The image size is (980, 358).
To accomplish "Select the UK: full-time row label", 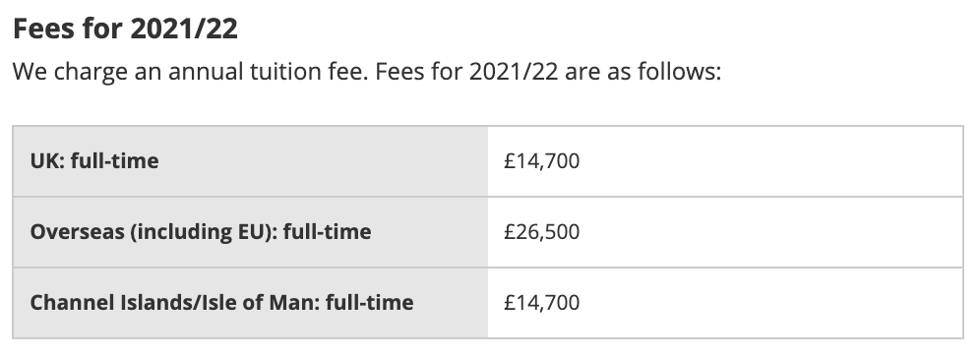I will click(x=94, y=161).
